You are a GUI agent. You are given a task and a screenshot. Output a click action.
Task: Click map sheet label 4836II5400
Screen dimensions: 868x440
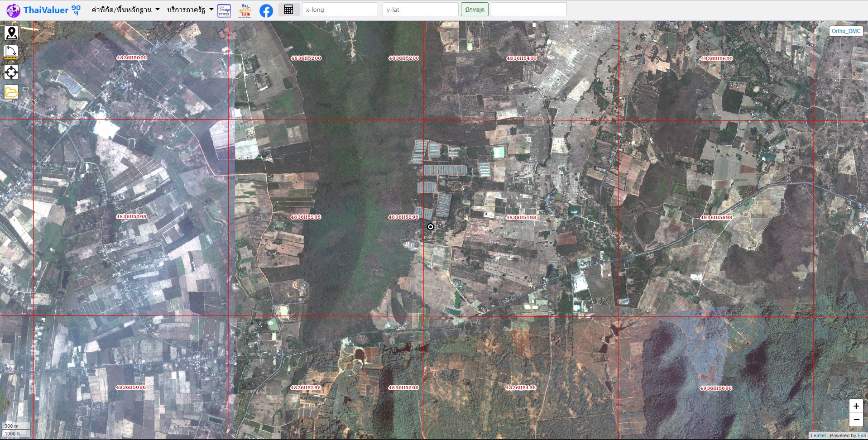[522, 58]
